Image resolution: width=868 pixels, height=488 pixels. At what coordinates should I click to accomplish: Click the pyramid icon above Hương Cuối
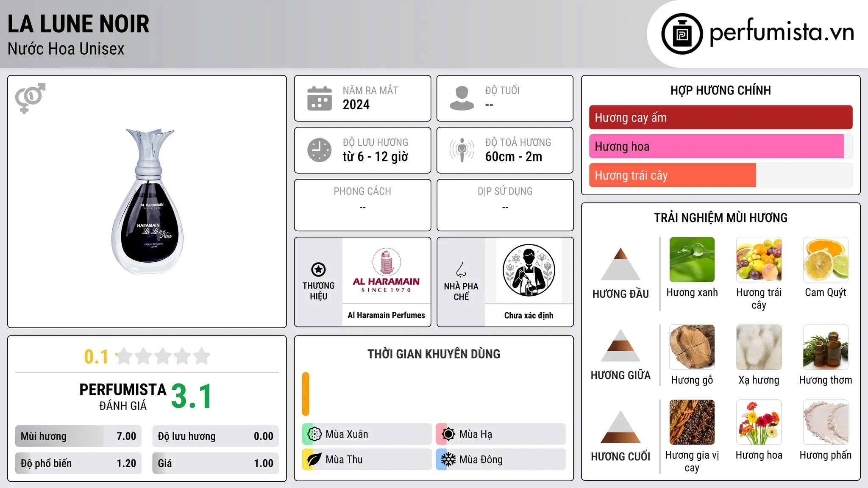point(620,427)
